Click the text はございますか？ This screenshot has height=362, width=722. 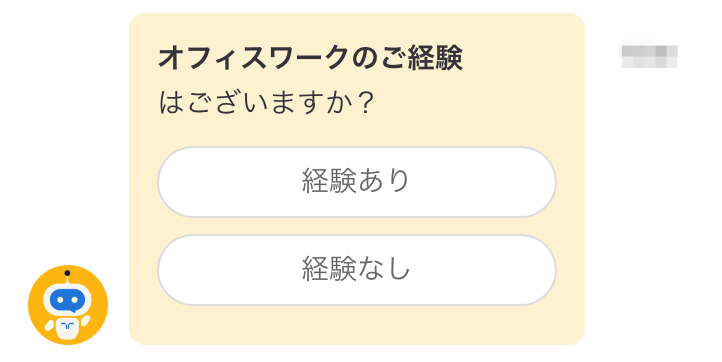(267, 102)
